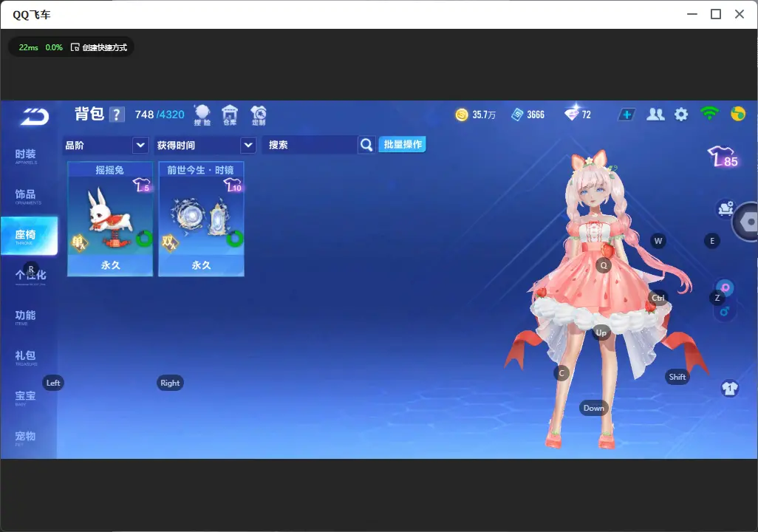Click the search magnifier icon
Viewport: 758px width, 532px height.
point(366,145)
